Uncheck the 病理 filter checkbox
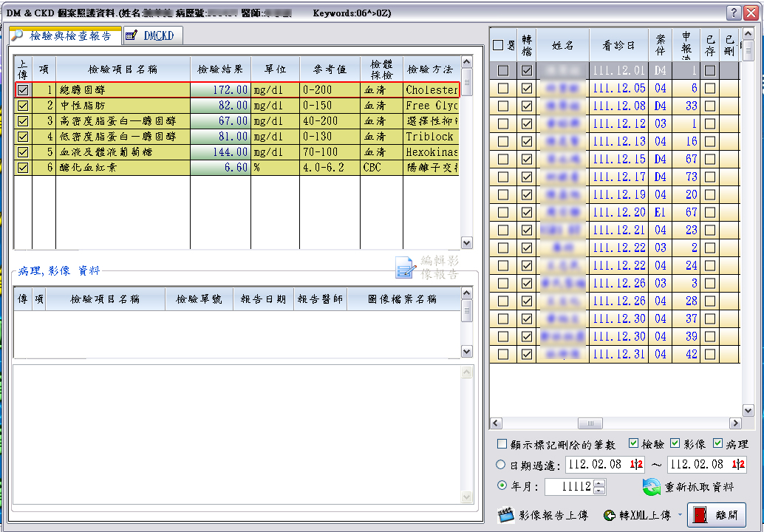 718,444
